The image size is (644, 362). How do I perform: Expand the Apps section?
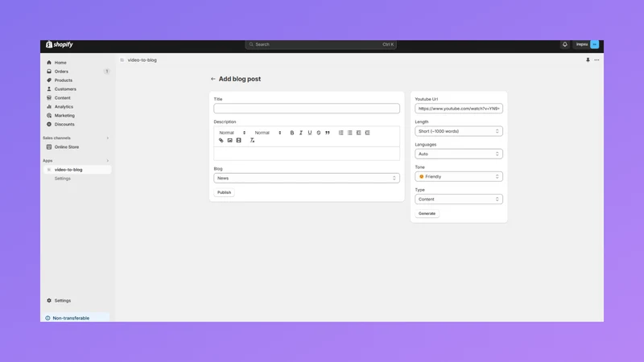108,160
